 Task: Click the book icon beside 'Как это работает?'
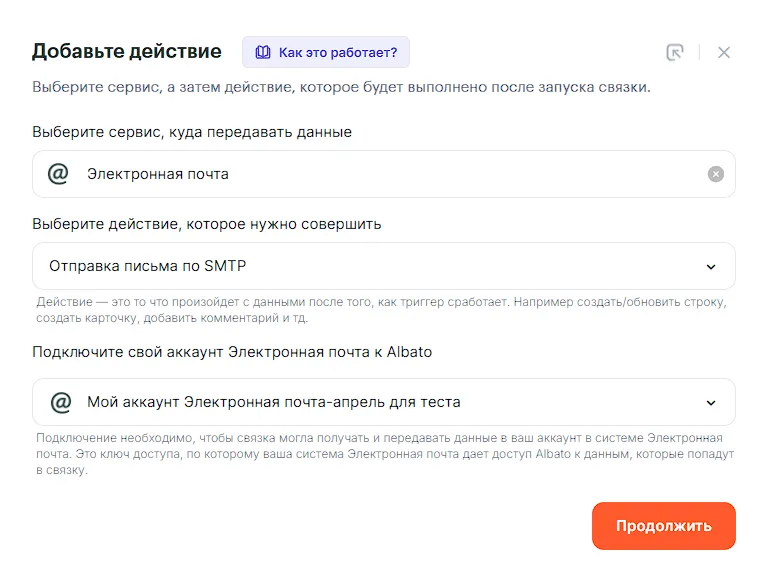click(x=263, y=52)
